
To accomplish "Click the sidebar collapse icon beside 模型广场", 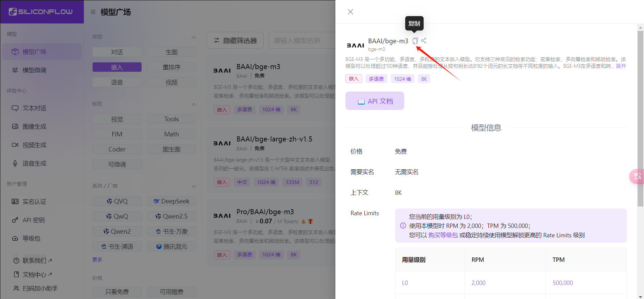I will coord(93,12).
